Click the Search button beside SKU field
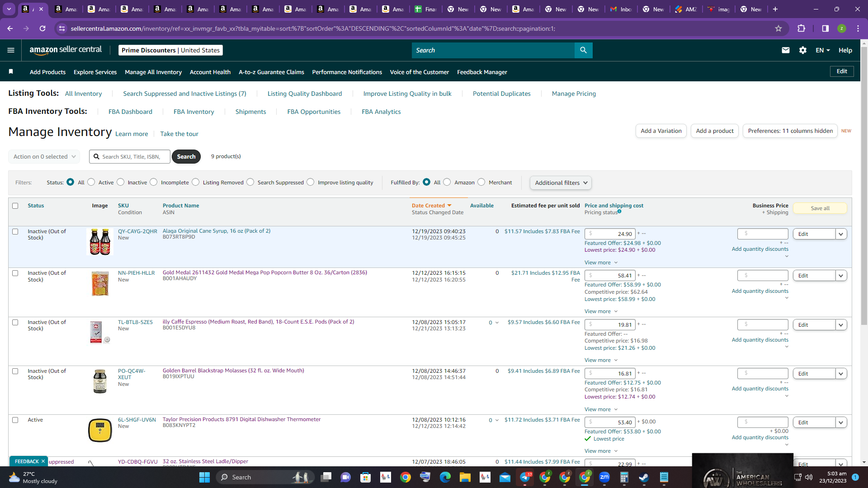 coord(186,156)
